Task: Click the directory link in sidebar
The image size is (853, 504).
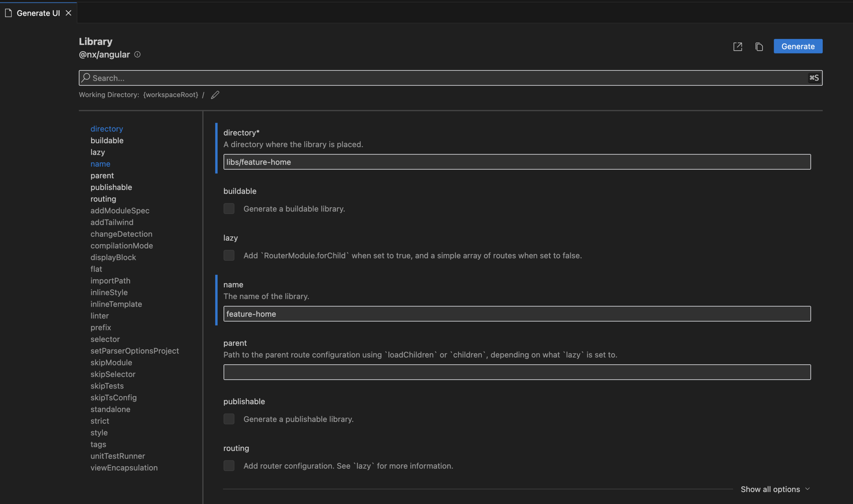Action: (107, 129)
